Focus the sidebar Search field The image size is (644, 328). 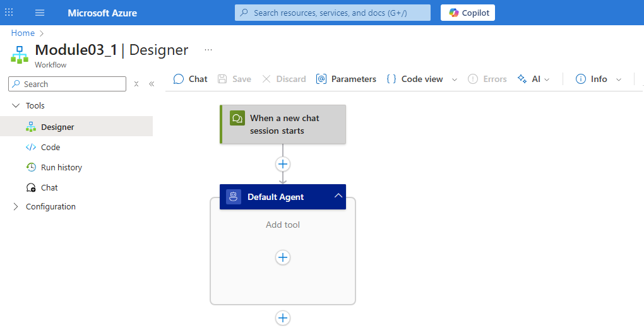coord(68,84)
